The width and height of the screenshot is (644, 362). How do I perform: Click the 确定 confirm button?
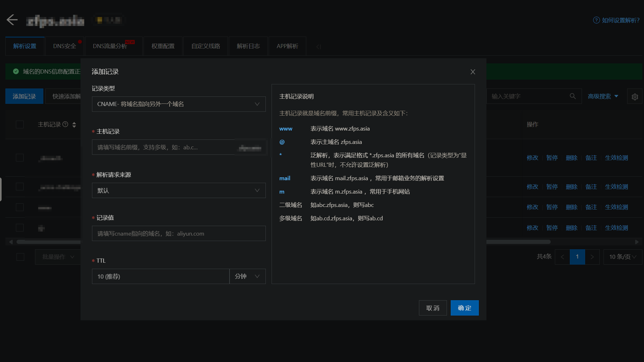(464, 308)
